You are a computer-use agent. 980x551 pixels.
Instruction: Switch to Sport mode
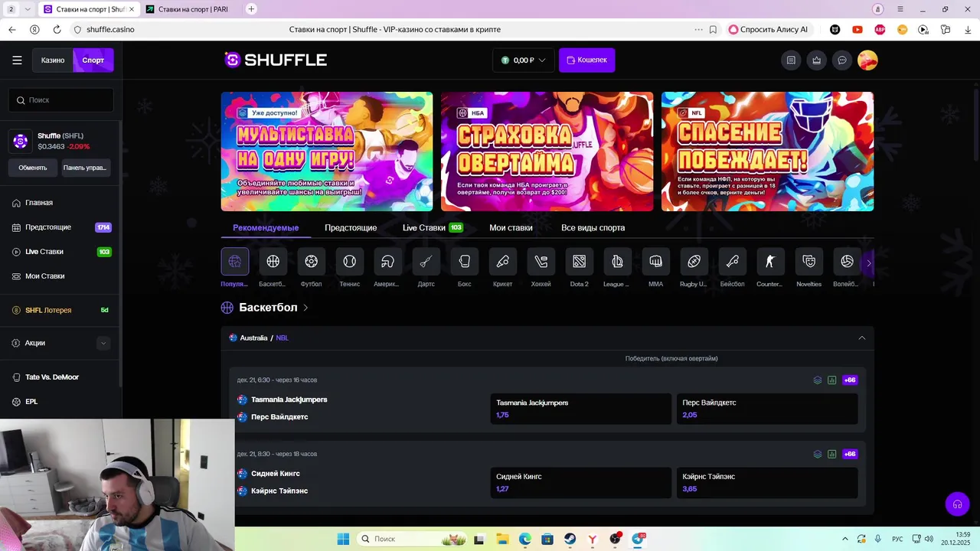93,60
